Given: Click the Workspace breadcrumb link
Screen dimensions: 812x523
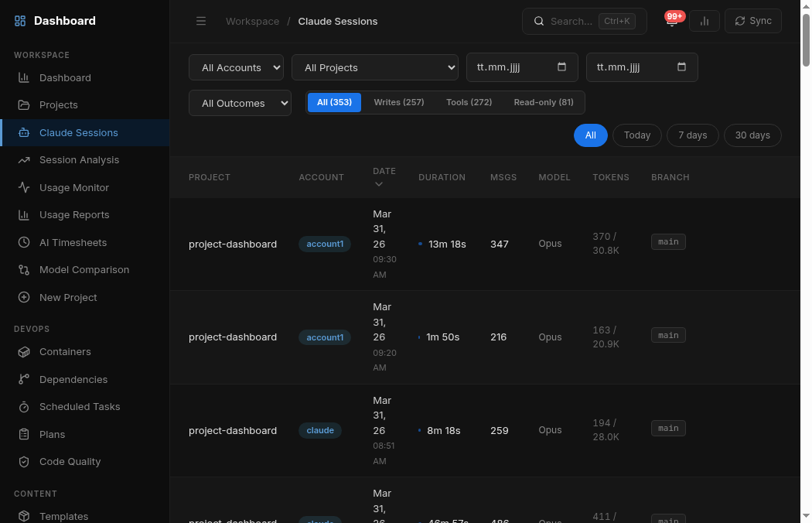Looking at the screenshot, I should [252, 22].
